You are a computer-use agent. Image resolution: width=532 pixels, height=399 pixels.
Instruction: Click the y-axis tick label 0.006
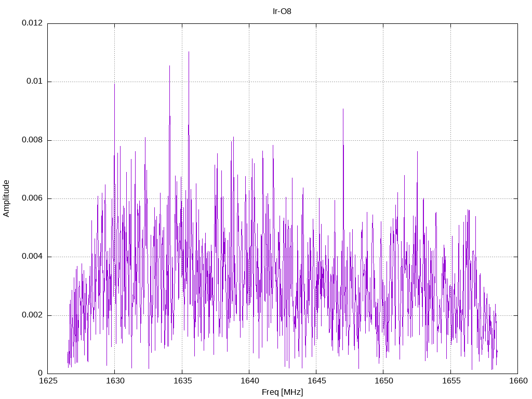pos(32,198)
